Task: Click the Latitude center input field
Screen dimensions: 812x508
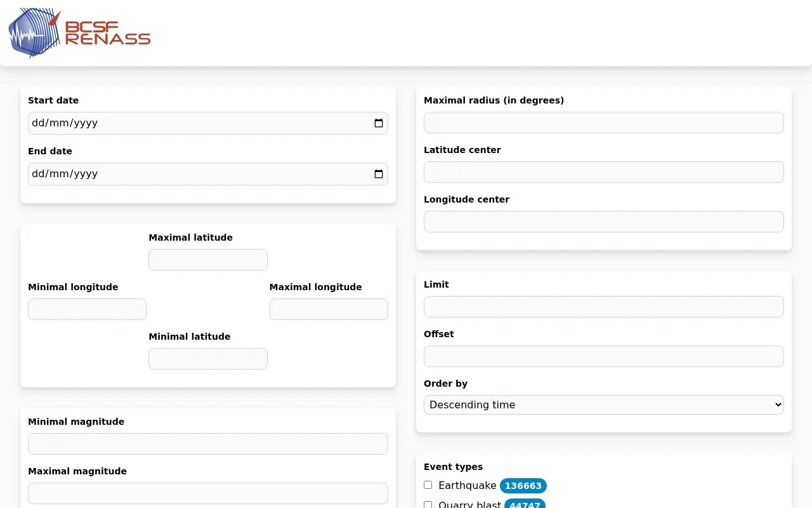Action: [604, 172]
